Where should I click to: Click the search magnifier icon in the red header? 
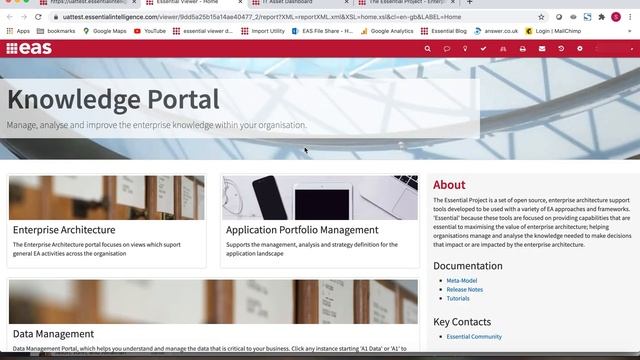[427, 49]
